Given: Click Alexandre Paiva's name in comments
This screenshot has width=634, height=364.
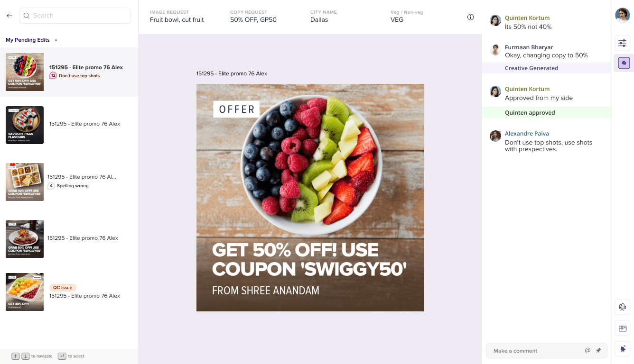Looking at the screenshot, I should [527, 134].
